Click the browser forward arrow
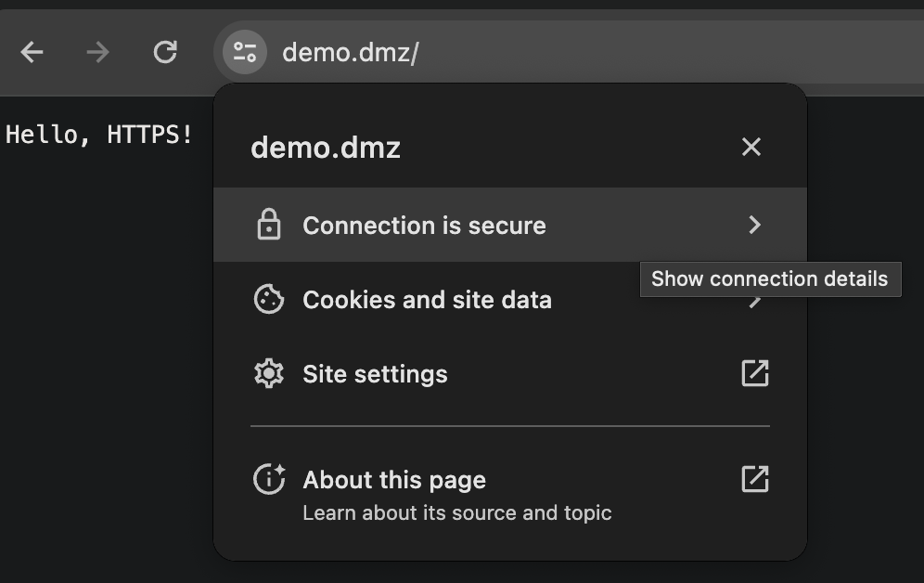The height and width of the screenshot is (583, 924). [97, 52]
